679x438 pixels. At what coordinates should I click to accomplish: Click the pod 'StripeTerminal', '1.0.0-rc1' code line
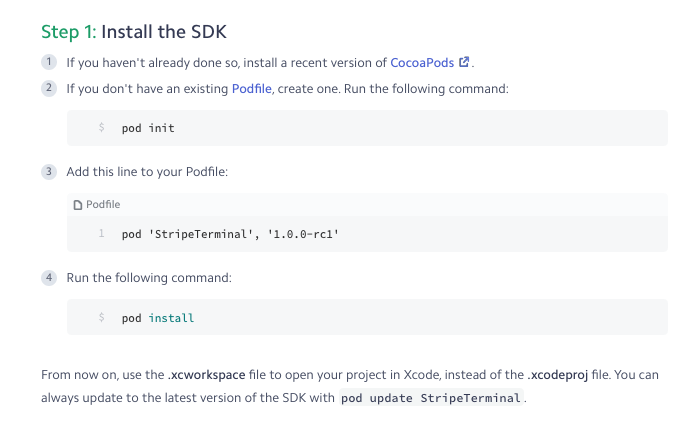230,234
